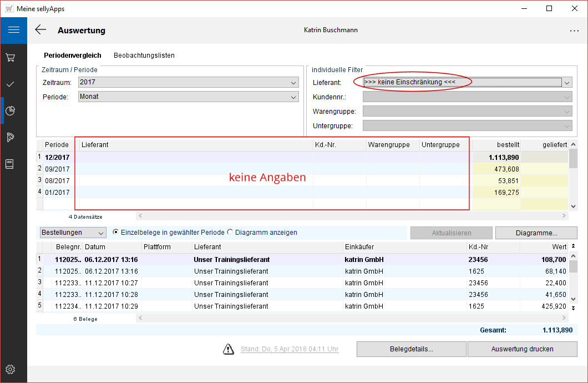The height and width of the screenshot is (383, 588).
Task: Click the book icon in sidebar
Action: click(x=10, y=164)
